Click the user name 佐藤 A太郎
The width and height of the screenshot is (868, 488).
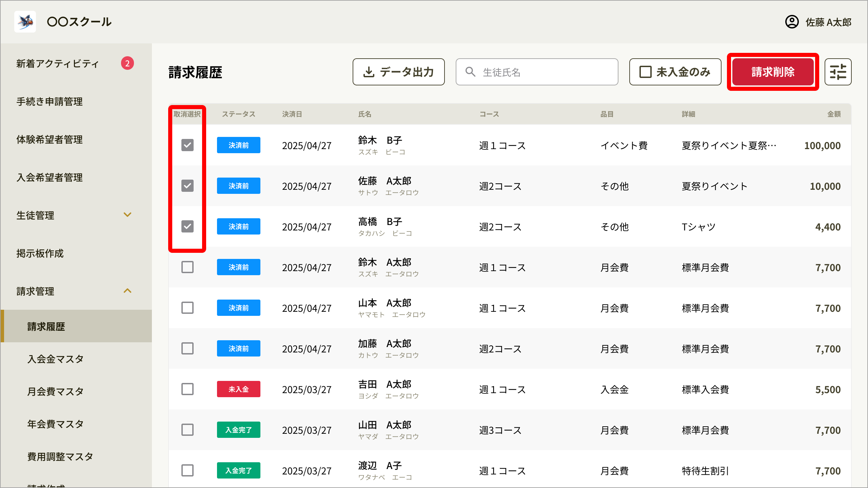click(828, 22)
